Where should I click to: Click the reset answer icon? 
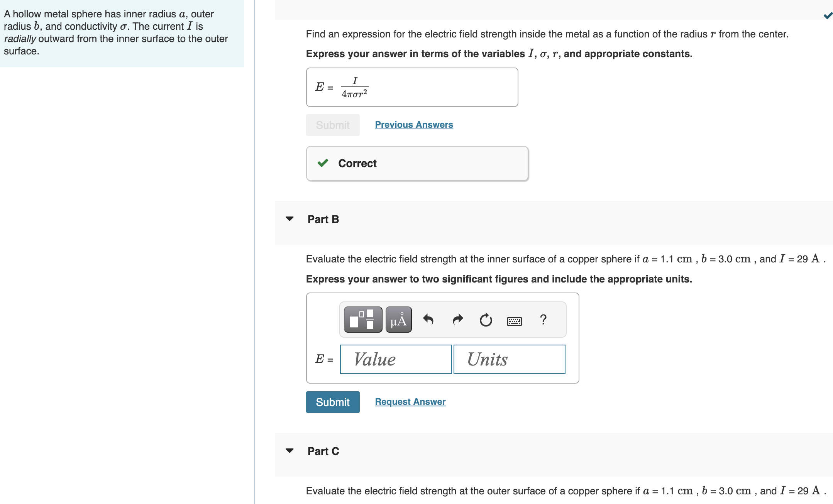[485, 319]
